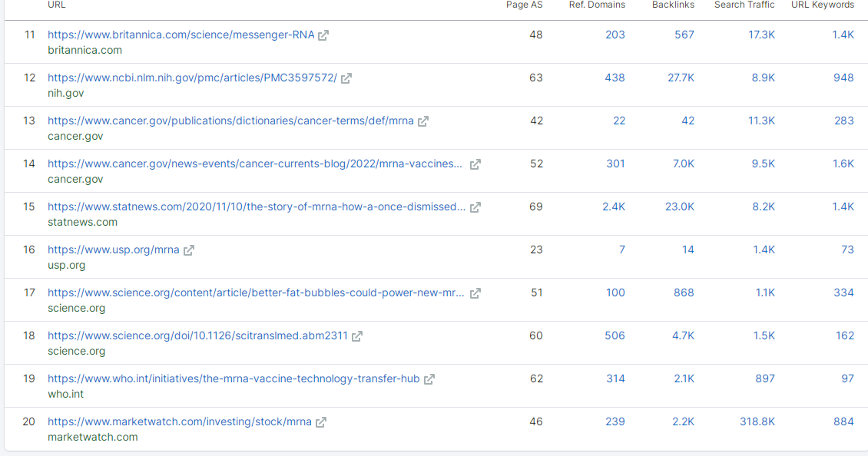Open the britannica.com messenger-RNA link
This screenshot has width=868, height=456.
click(181, 35)
